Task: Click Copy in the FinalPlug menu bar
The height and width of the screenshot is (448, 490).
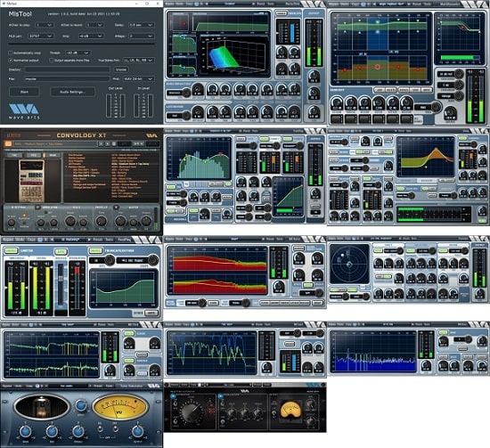Action: pyautogui.click(x=31, y=240)
